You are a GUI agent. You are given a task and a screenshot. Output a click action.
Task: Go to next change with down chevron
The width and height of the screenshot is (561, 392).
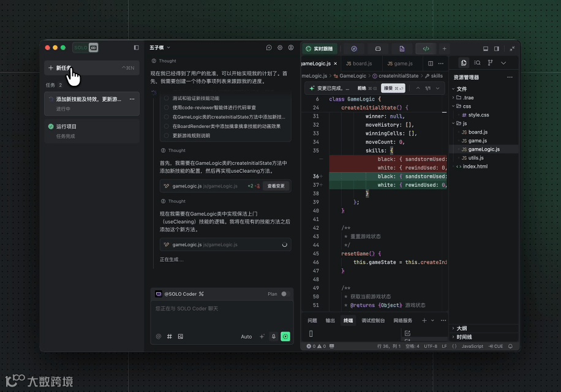click(438, 88)
